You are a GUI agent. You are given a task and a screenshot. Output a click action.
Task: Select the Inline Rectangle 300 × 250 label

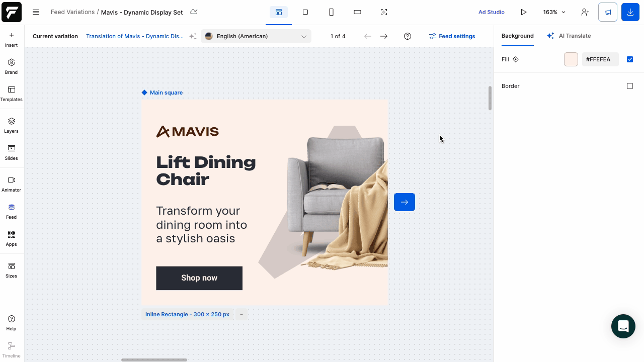187,314
